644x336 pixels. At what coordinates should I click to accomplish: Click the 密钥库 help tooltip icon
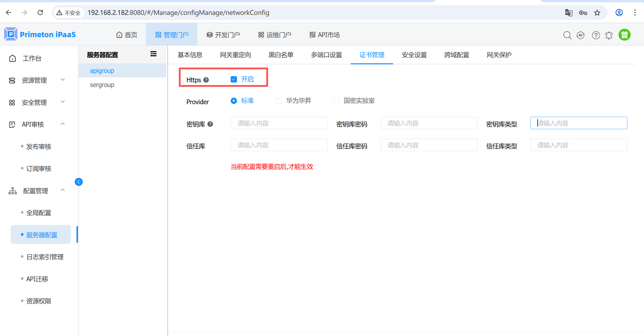(x=210, y=124)
